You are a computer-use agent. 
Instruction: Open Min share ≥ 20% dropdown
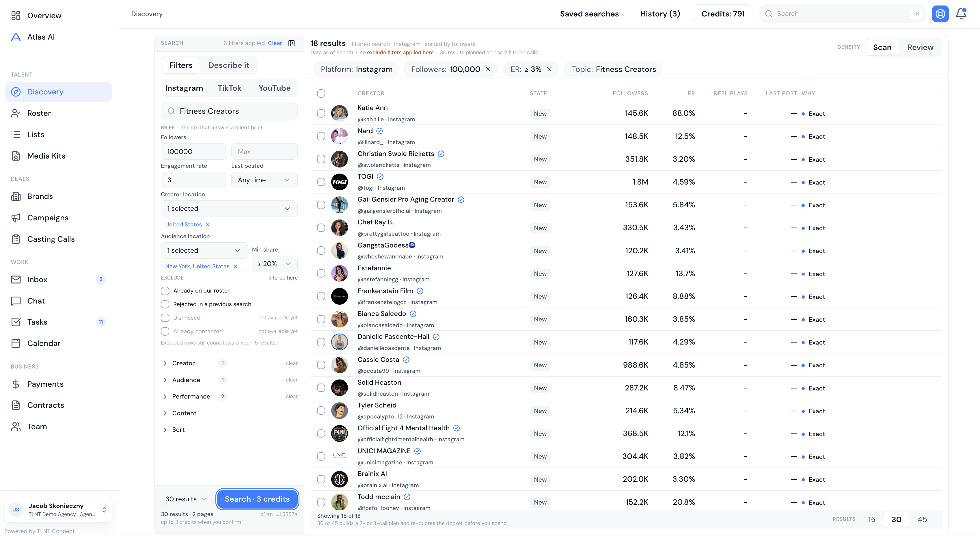pos(275,264)
